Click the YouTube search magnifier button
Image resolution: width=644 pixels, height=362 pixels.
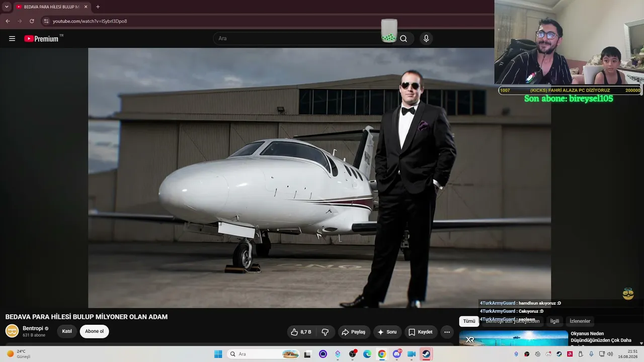pyautogui.click(x=404, y=39)
